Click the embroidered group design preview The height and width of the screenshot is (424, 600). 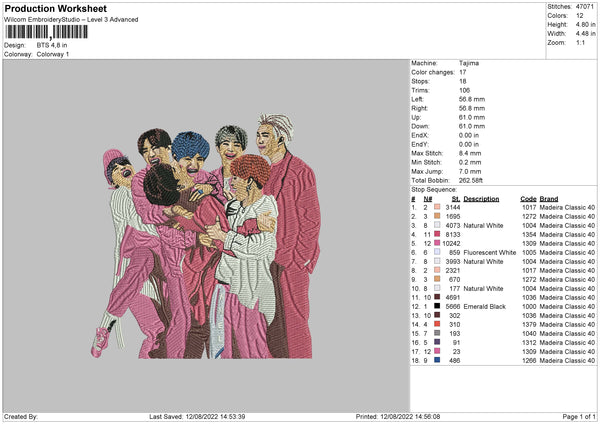pyautogui.click(x=206, y=236)
